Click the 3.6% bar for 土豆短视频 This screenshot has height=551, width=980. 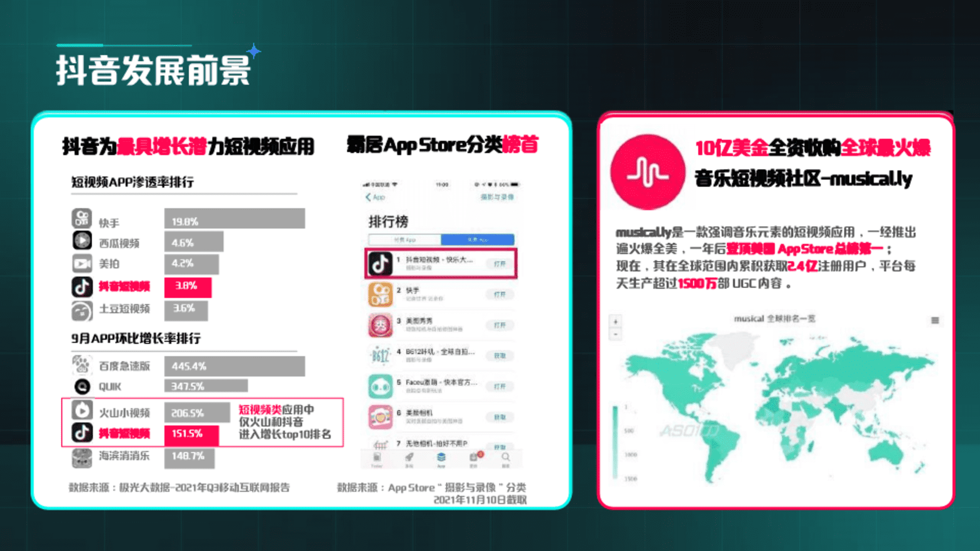click(186, 311)
